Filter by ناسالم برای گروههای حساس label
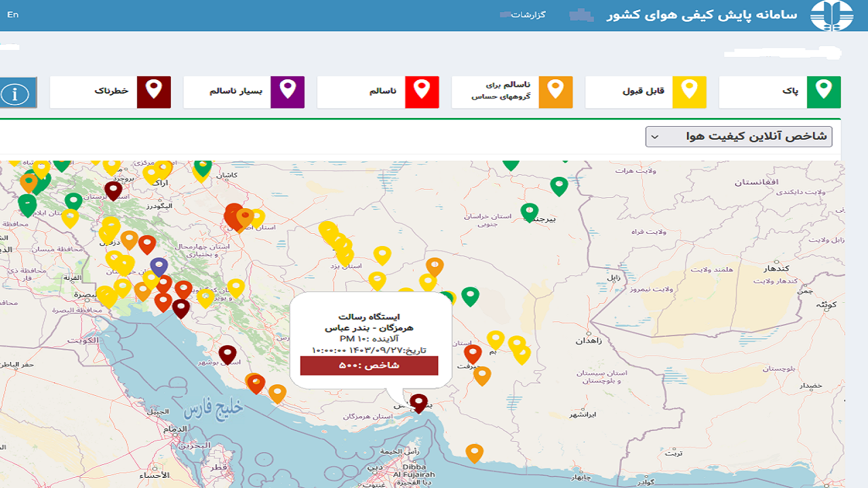868x488 pixels. [x=500, y=91]
